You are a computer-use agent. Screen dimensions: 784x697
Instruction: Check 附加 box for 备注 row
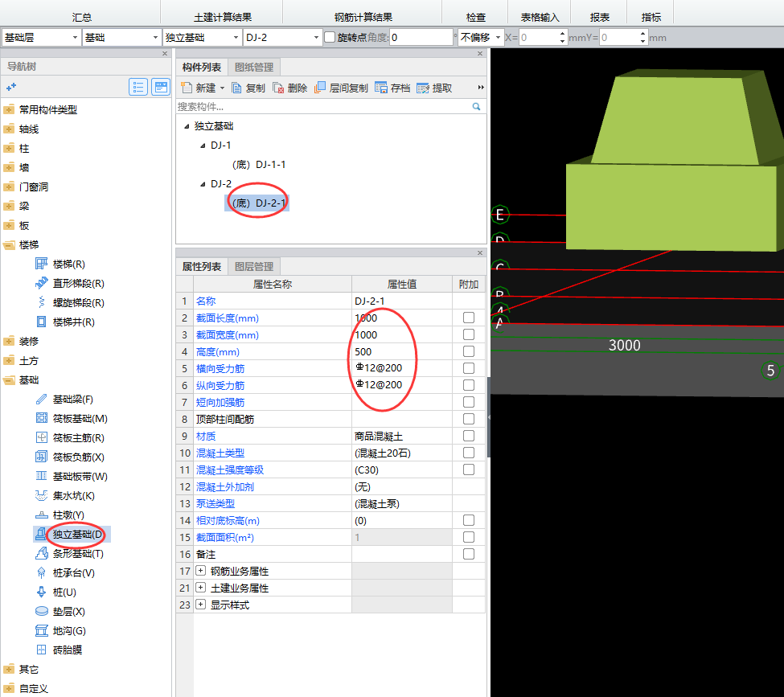(469, 554)
